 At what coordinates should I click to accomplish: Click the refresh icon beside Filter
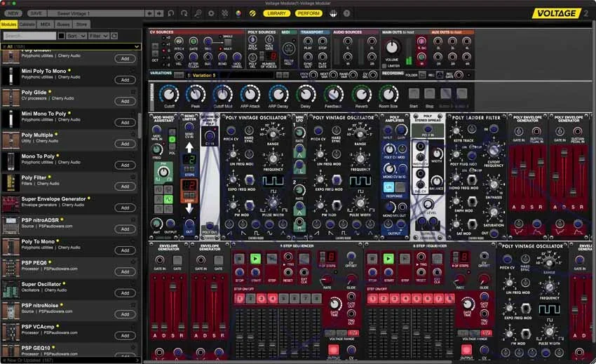[x=114, y=36]
